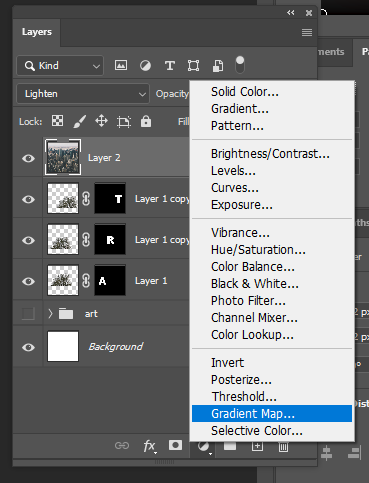Image resolution: width=369 pixels, height=483 pixels.
Task: Select layer mask thumbnail with T
Action: 110,198
